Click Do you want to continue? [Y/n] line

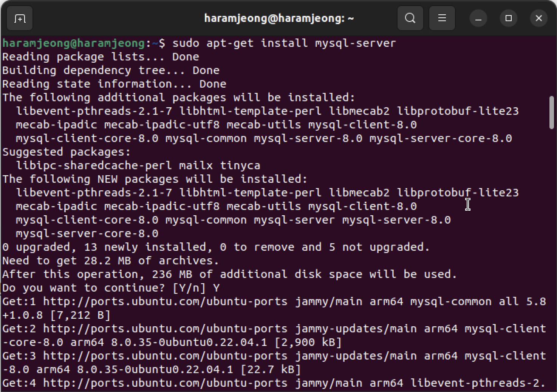coord(111,288)
